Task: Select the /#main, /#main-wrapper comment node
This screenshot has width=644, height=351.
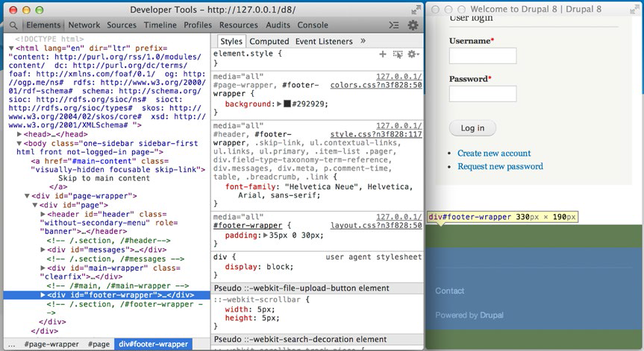Action: coord(117,286)
